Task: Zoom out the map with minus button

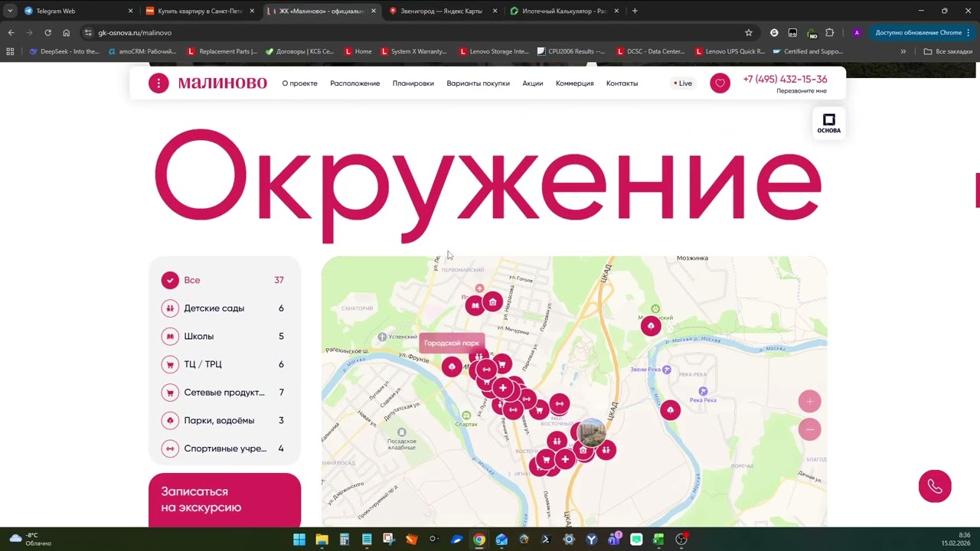Action: click(809, 429)
